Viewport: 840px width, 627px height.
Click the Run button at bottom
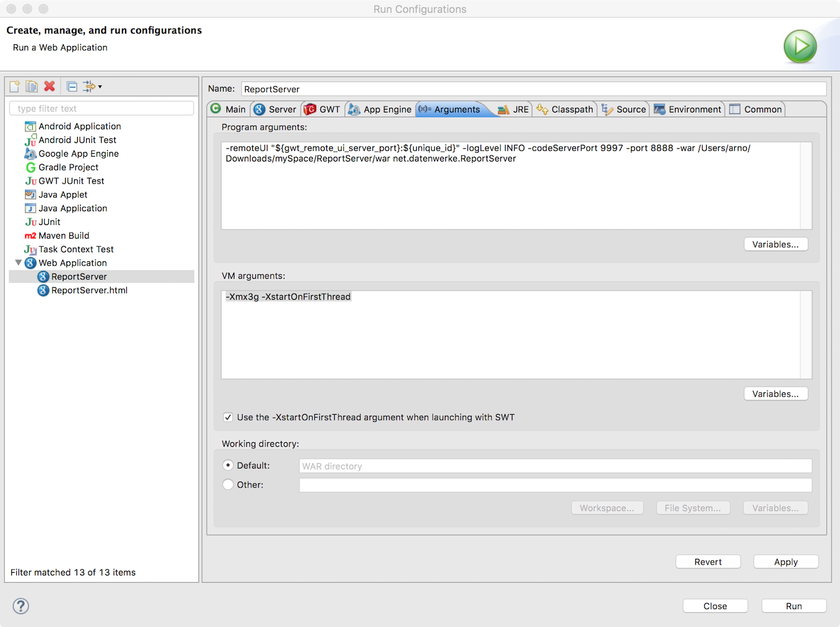794,606
